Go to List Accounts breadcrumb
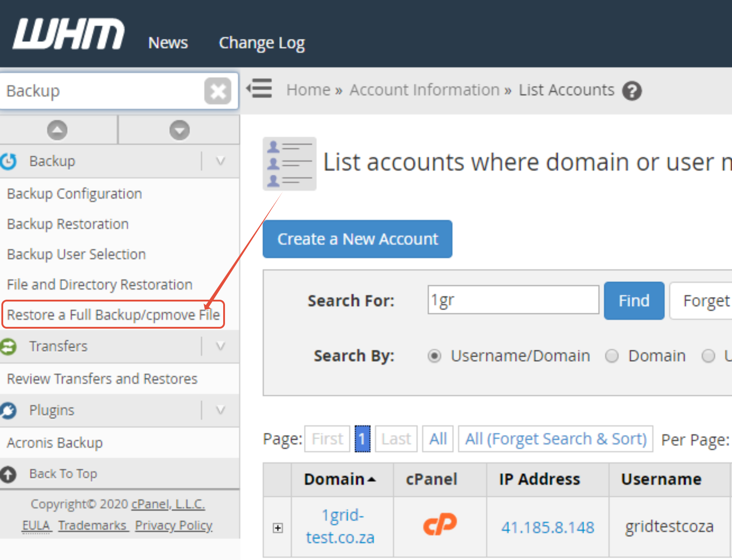Screen dimensions: 732x560 (567, 90)
